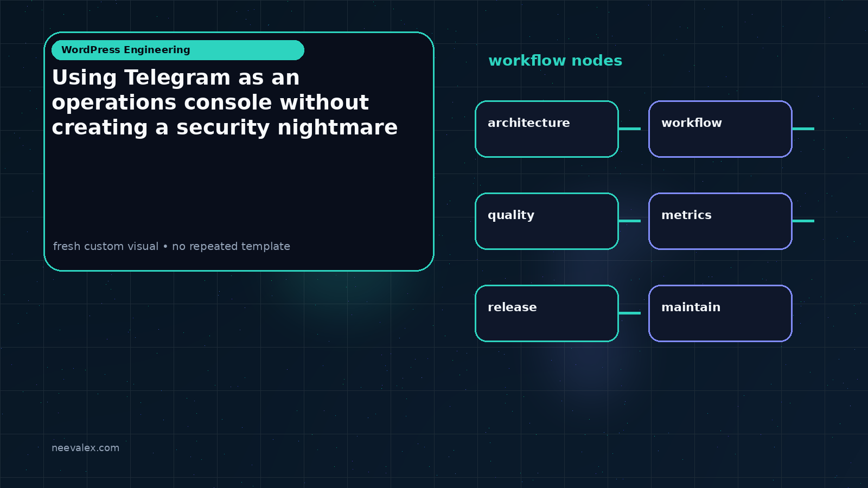Screen dimensions: 868x488
Task: Open the maintain node
Action: 720,313
